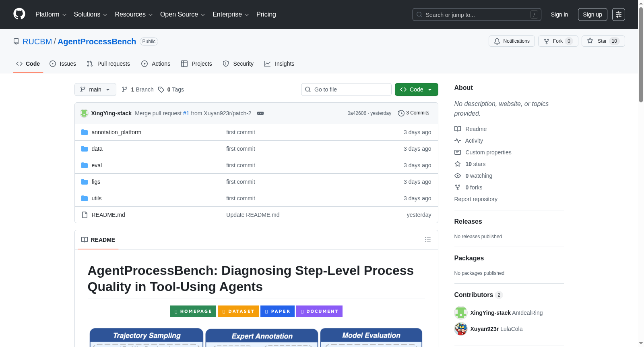Screen dimensions: 644x347
Task: Click the Star icon
Action: (x=590, y=41)
